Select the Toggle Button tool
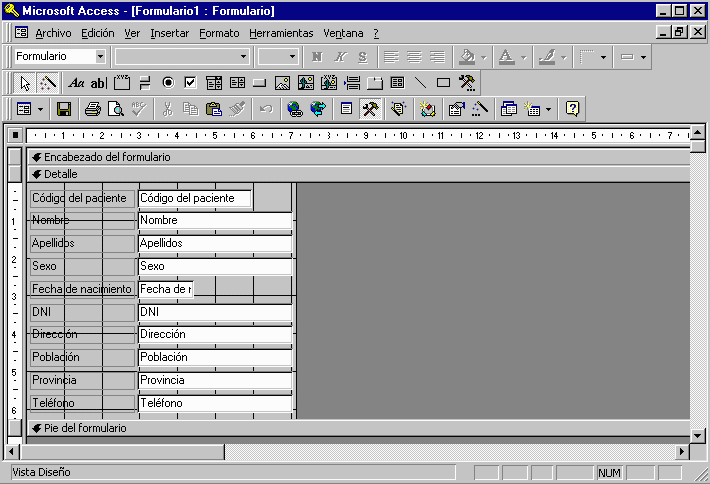Viewport: 710px width, 484px height. pyautogui.click(x=145, y=83)
